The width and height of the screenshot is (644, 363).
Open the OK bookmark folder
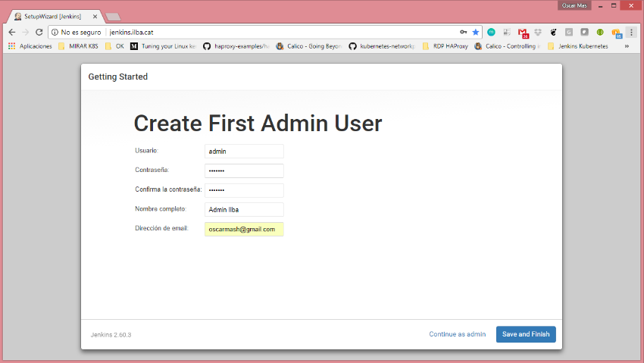coord(114,46)
